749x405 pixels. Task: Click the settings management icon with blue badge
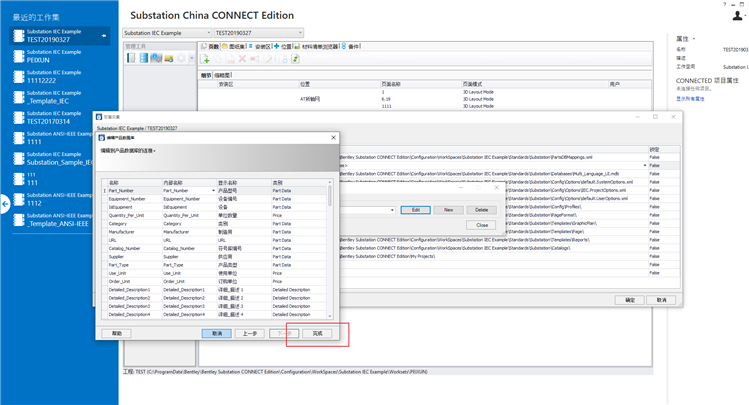[x=156, y=58]
